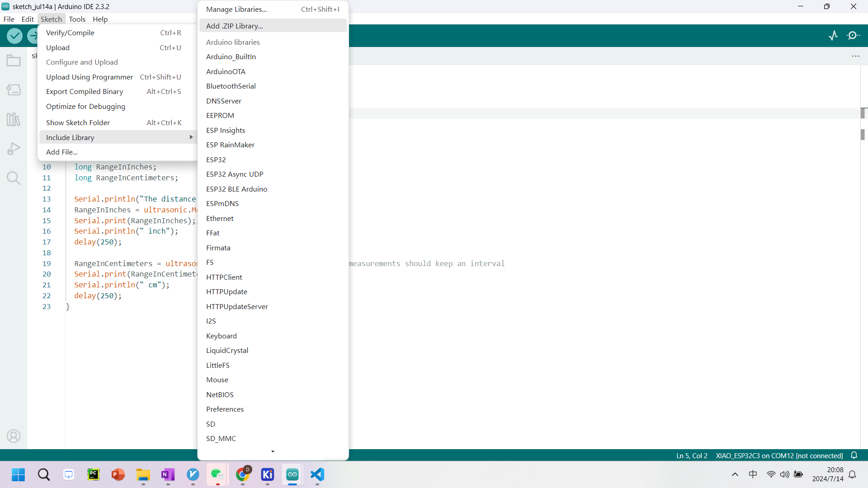Choose Add File... entry

click(118, 152)
